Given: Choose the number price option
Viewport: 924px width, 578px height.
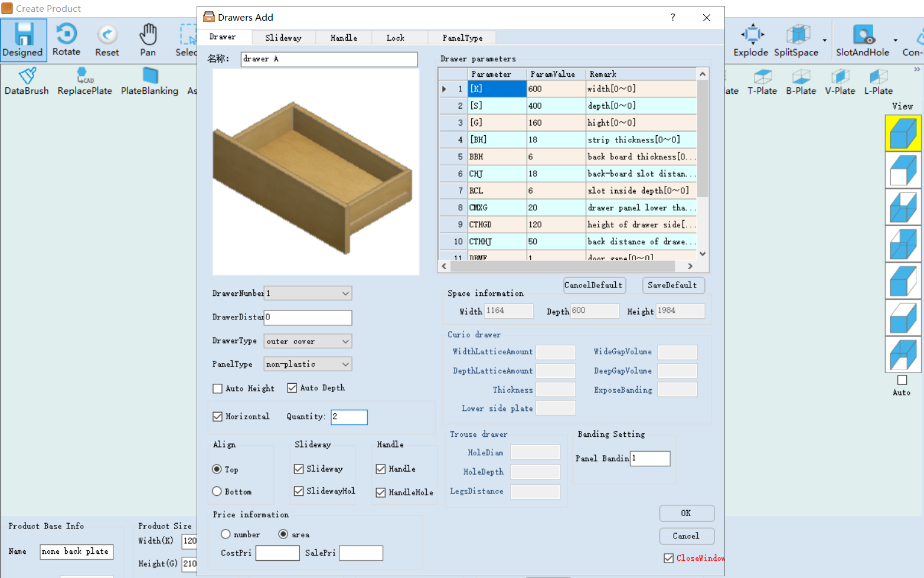Looking at the screenshot, I should (x=226, y=534).
